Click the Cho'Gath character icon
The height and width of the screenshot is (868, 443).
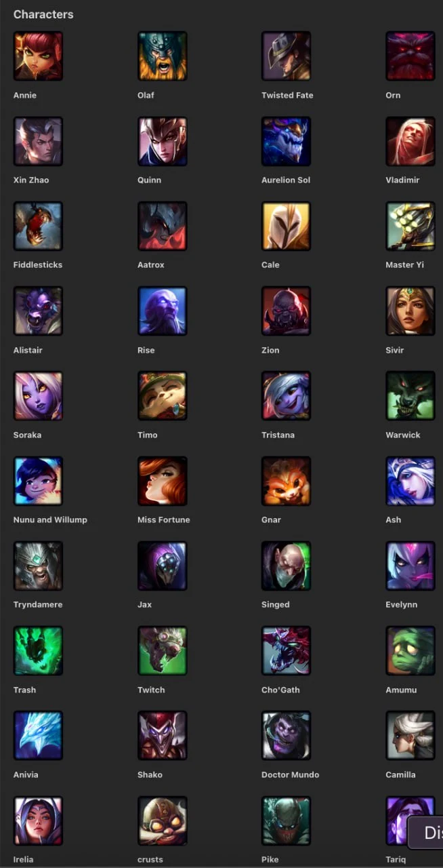(x=286, y=651)
